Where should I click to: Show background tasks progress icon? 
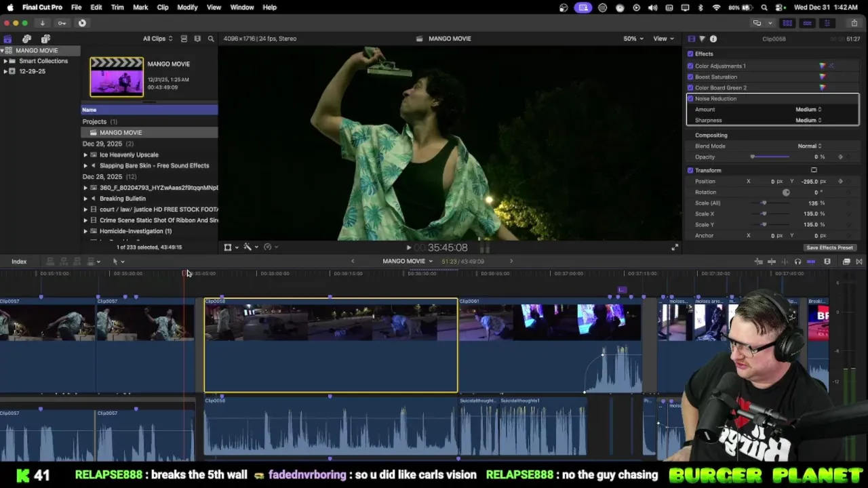[82, 23]
